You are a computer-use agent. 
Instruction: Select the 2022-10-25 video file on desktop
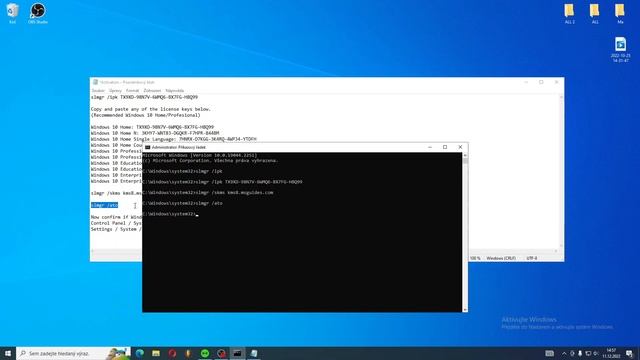(620, 49)
